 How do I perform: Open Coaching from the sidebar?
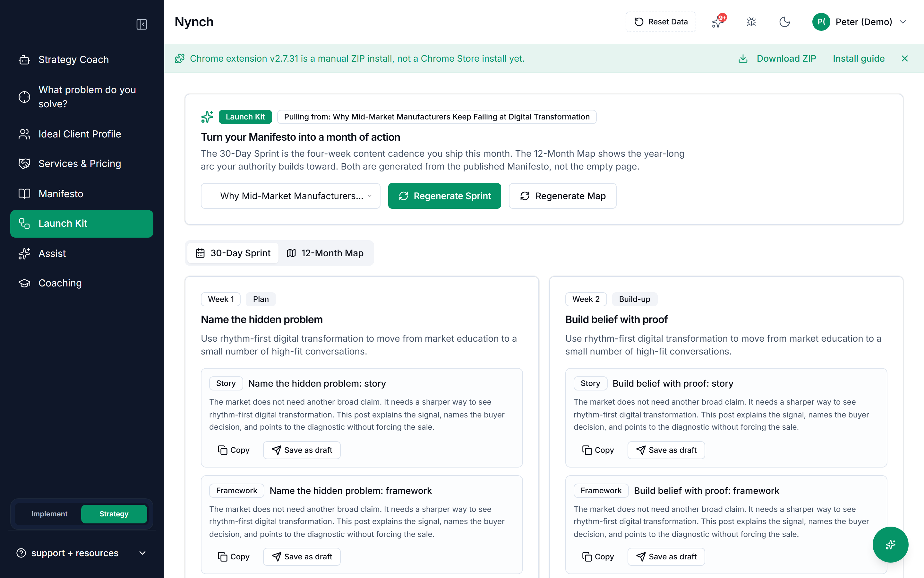coord(82,283)
